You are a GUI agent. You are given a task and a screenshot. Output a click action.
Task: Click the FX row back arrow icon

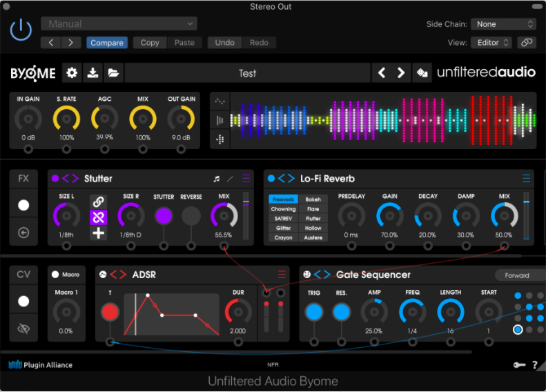[23, 233]
